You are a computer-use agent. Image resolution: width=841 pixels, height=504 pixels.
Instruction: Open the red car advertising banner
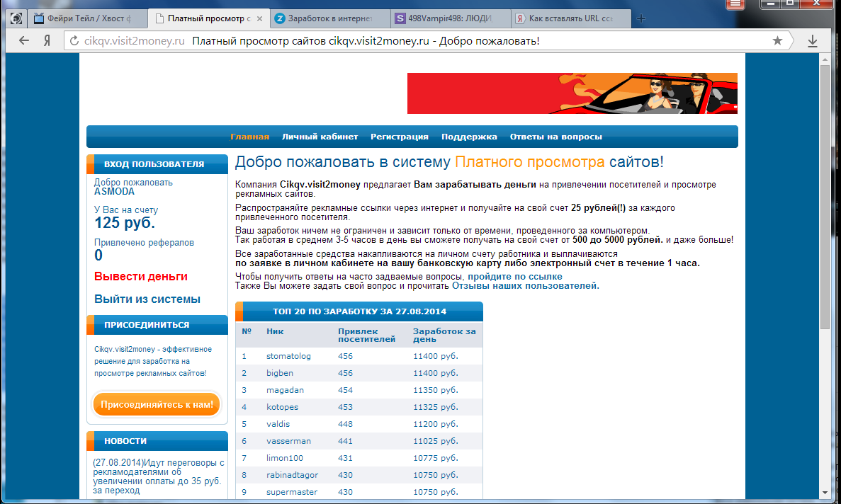(x=572, y=93)
